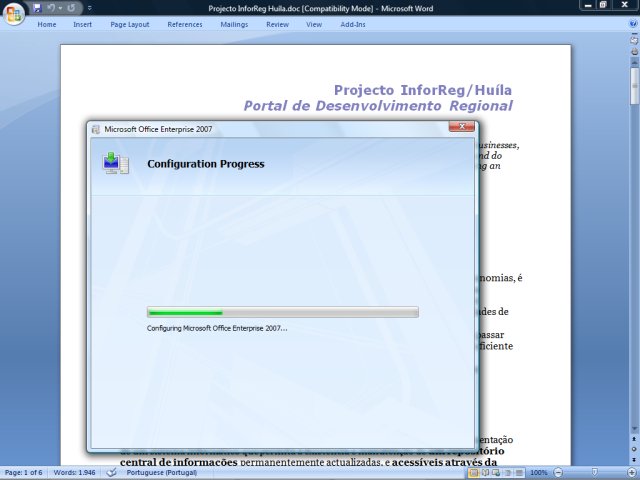This screenshot has height=480, width=640.
Task: Change language via 'Portuguese (Portugal)' status
Action: click(162, 473)
